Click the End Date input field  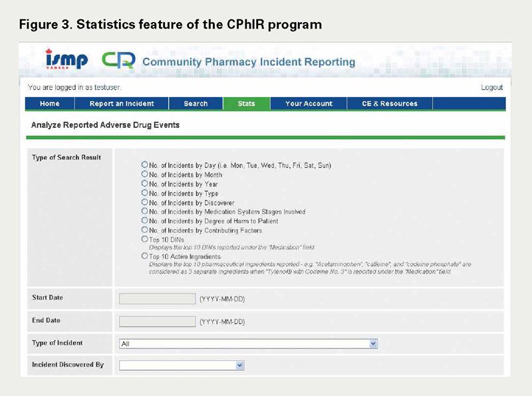point(158,321)
